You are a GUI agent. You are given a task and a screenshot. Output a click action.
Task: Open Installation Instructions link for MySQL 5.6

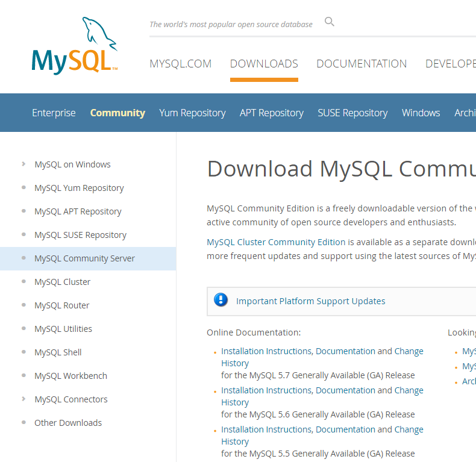(x=267, y=390)
